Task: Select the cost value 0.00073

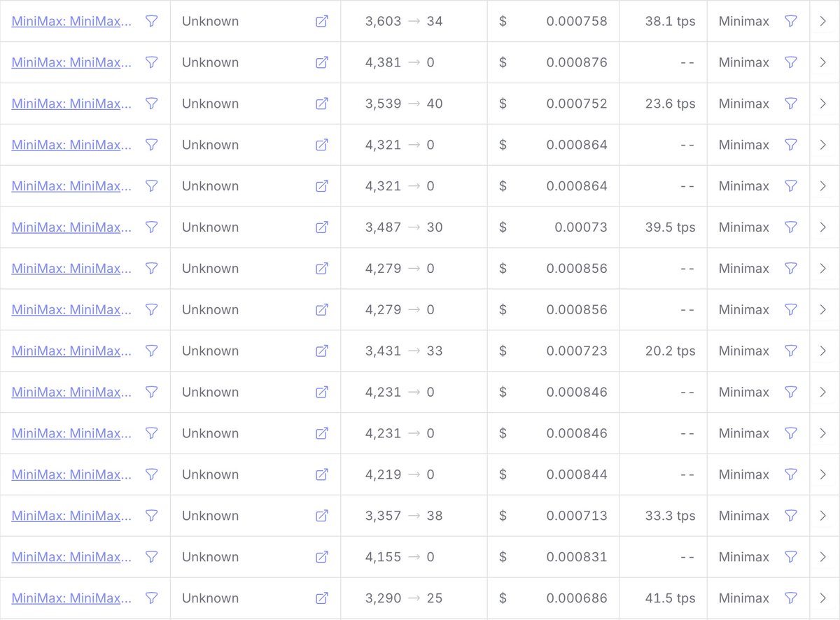Action: tap(581, 227)
